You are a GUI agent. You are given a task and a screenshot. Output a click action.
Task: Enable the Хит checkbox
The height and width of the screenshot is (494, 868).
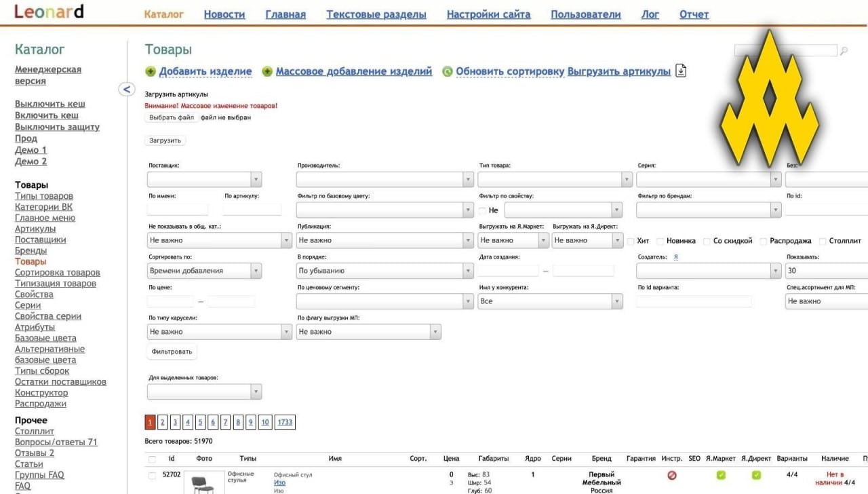coord(631,241)
